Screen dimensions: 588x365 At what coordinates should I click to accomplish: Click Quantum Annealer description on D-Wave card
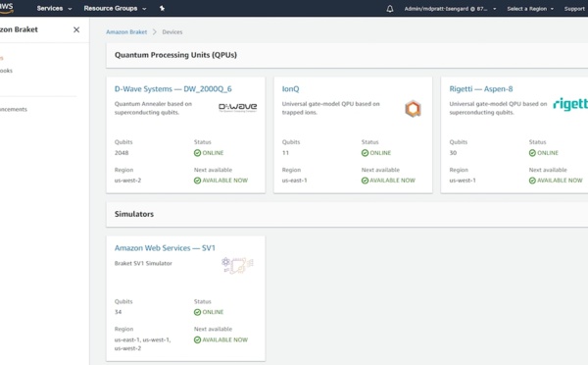(x=153, y=108)
